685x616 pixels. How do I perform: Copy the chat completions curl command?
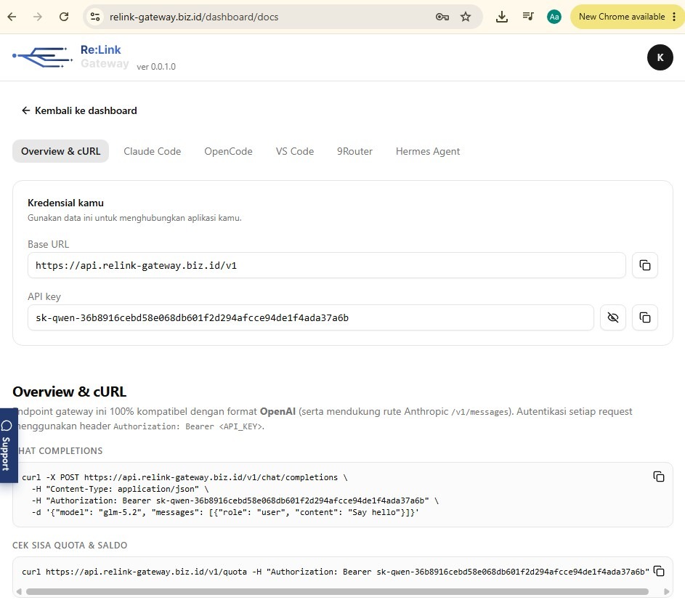point(658,477)
